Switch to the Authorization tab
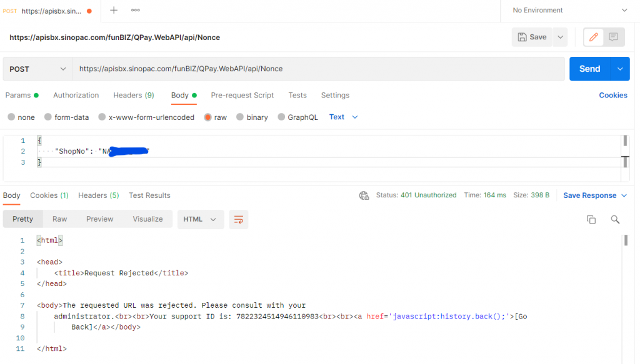This screenshot has height=364, width=640. coord(76,96)
